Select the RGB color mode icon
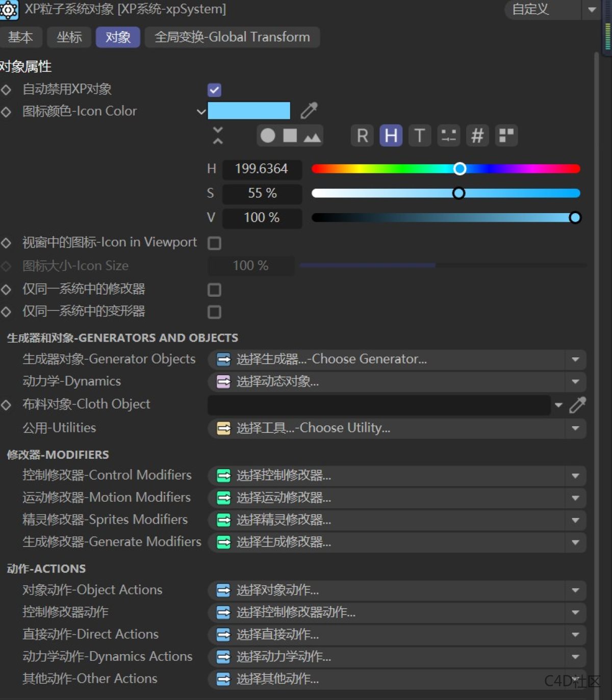612x700 pixels. 362,136
